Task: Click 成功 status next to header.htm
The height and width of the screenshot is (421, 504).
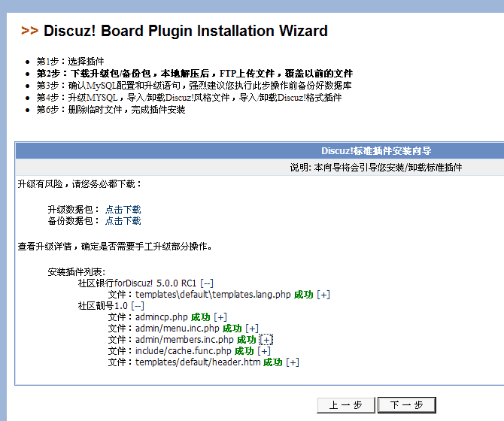Action: click(273, 362)
